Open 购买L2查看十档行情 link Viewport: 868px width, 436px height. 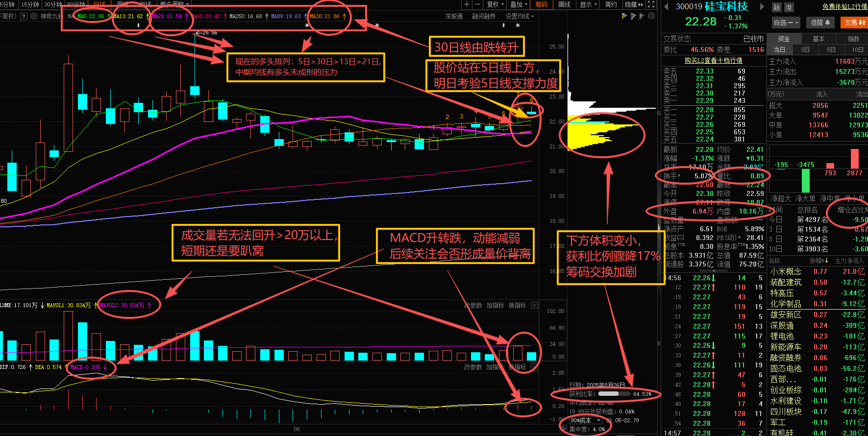713,60
